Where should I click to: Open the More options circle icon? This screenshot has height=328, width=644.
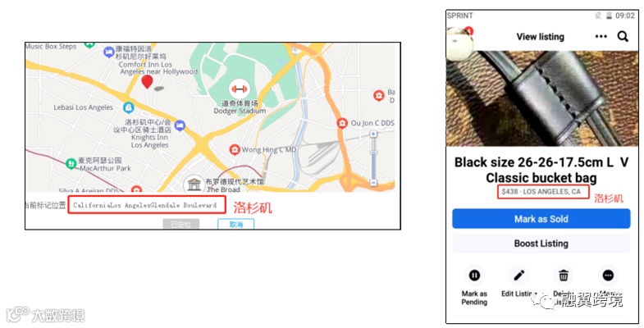[608, 275]
